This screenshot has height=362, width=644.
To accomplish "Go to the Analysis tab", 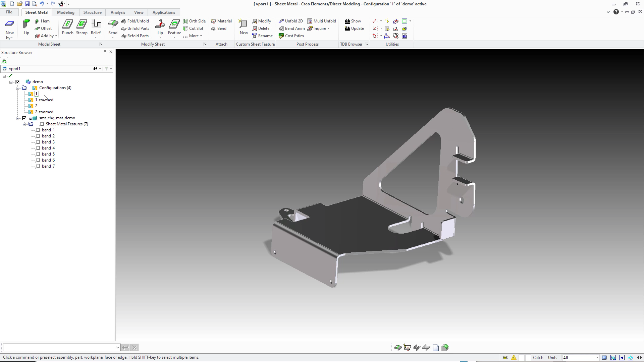I will [x=118, y=12].
